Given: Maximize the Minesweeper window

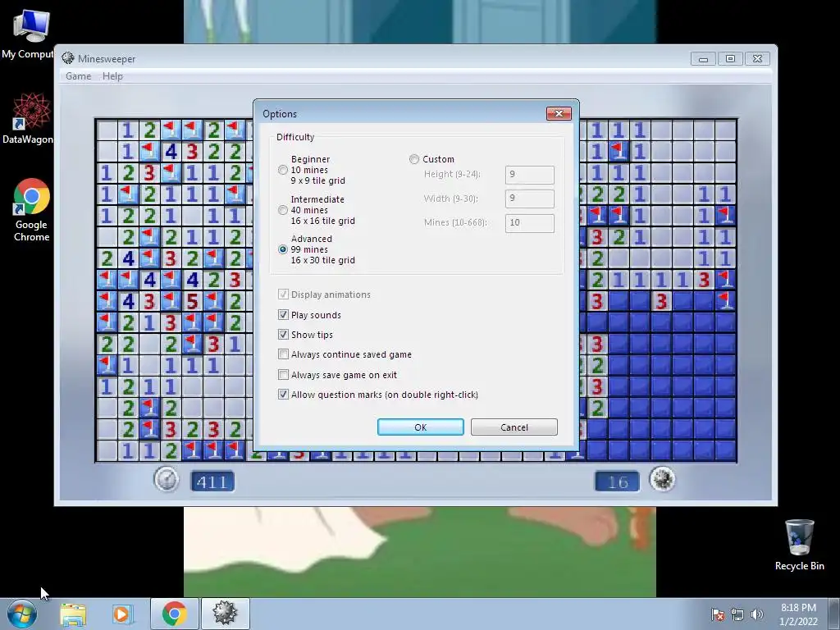Looking at the screenshot, I should (x=730, y=58).
